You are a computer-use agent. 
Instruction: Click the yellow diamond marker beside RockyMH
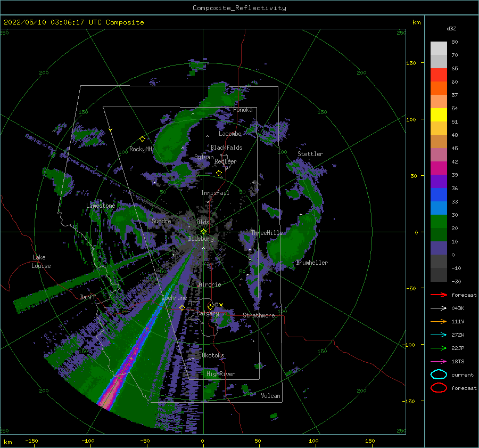point(142,139)
